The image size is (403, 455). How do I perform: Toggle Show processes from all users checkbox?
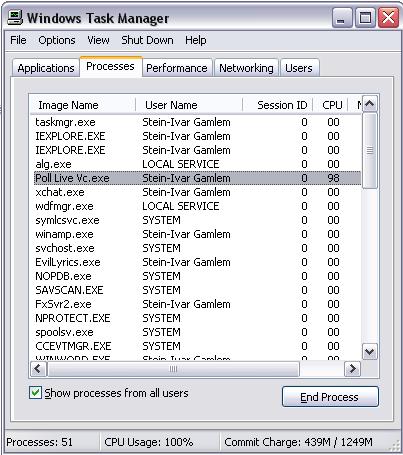(x=35, y=393)
